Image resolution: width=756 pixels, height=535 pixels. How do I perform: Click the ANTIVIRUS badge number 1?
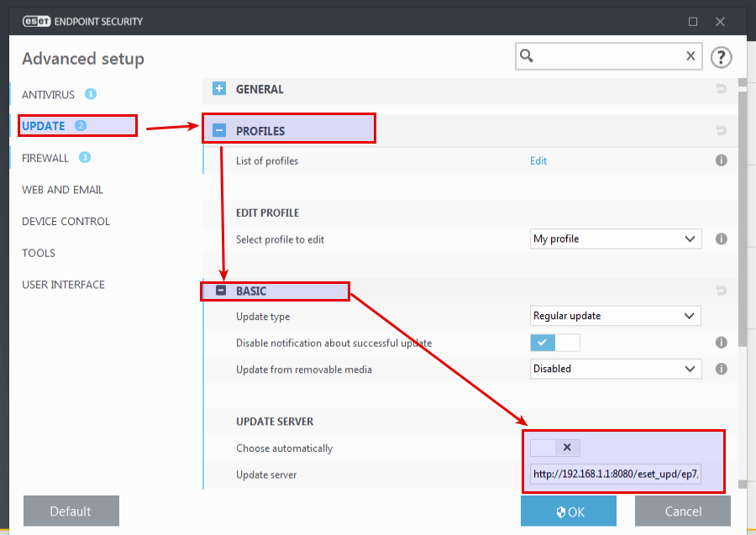pos(91,94)
